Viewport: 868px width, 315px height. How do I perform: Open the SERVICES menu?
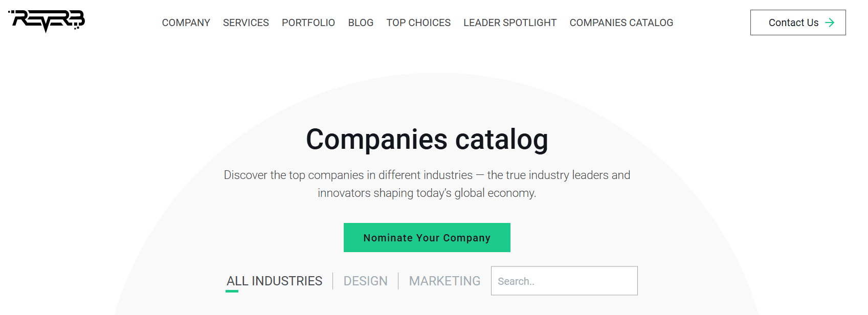click(246, 22)
